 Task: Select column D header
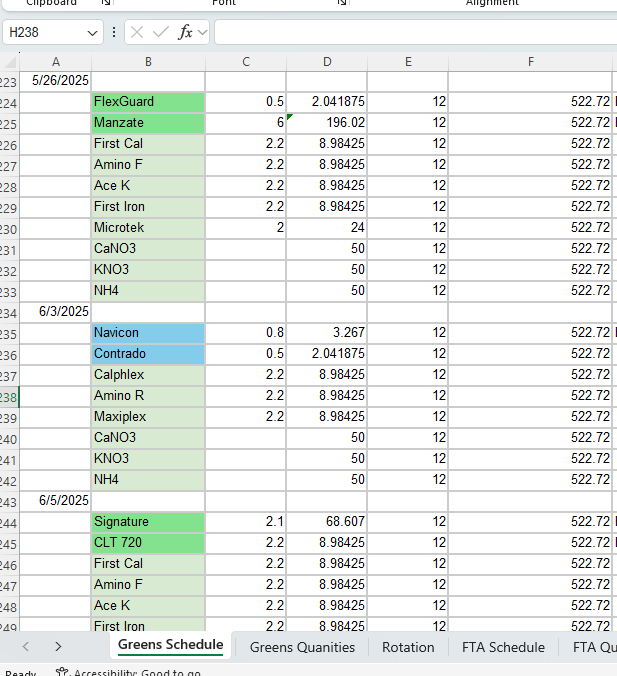point(326,62)
